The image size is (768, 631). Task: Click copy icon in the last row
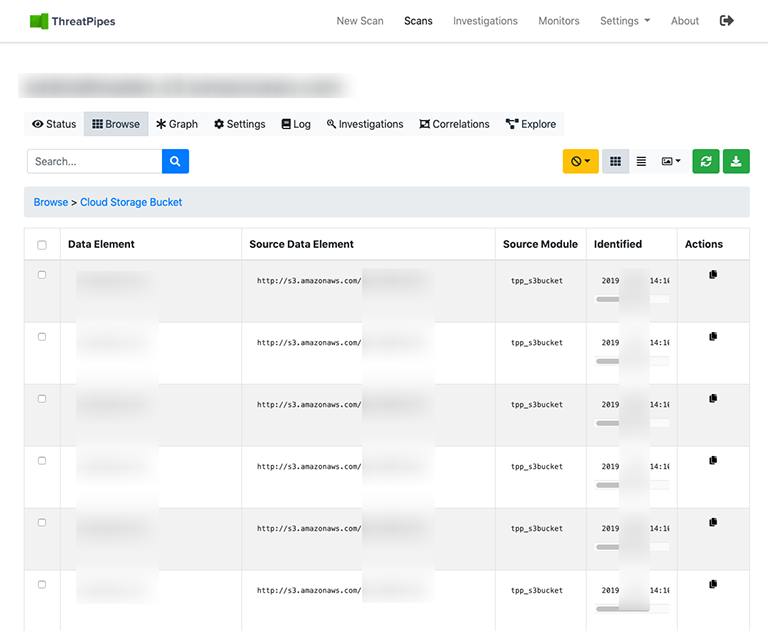[x=713, y=584]
